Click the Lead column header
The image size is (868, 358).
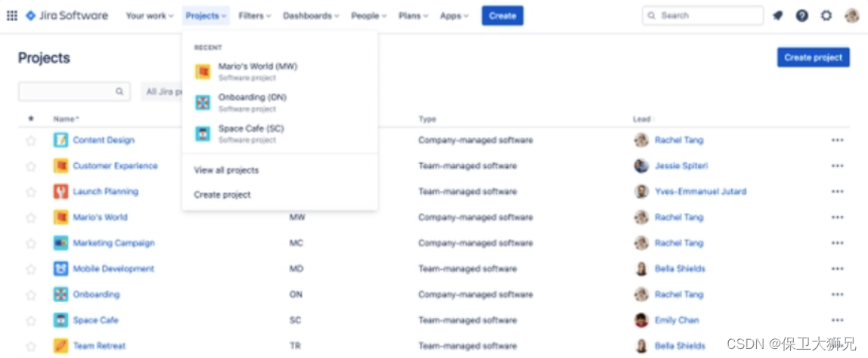coord(643,119)
